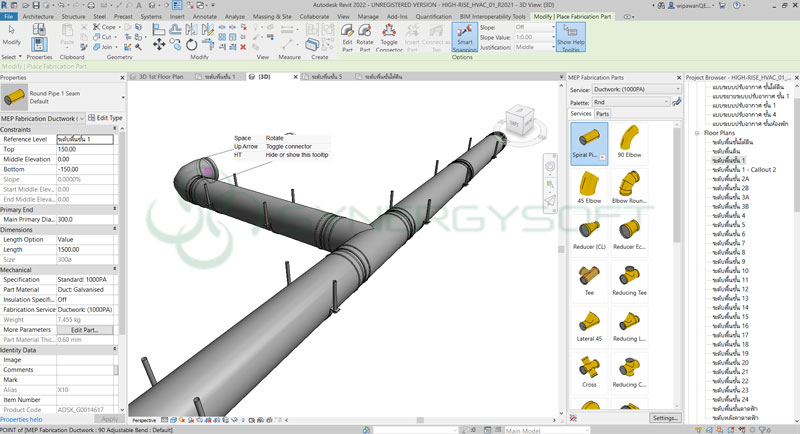Switch to the Parts tab
The width and height of the screenshot is (800, 434).
pyautogui.click(x=603, y=114)
